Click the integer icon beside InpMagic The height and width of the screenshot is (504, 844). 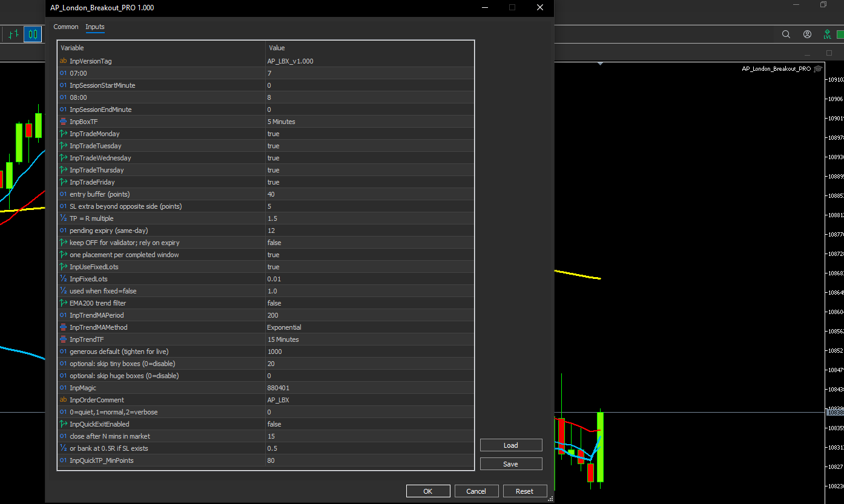(x=63, y=388)
